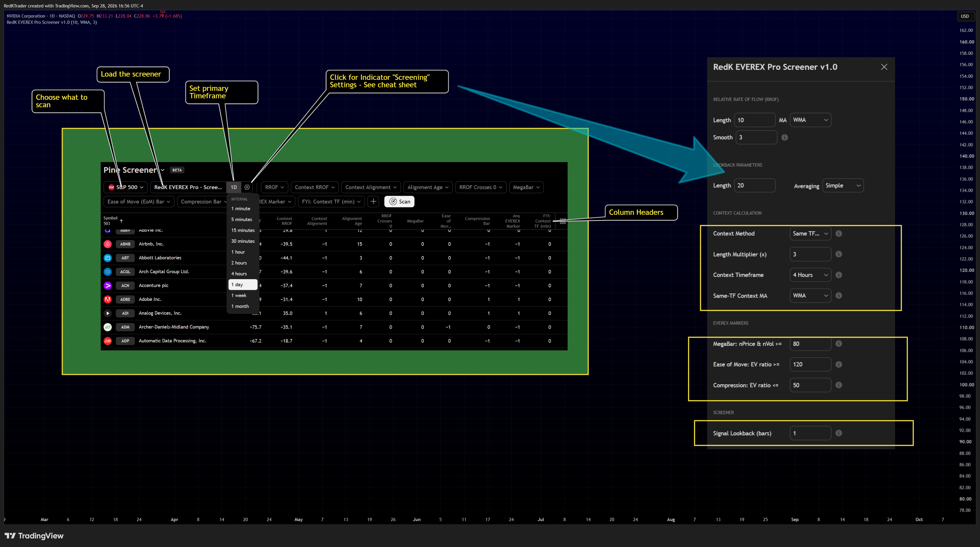
Task: Click info icon beside Context Method
Action: click(x=838, y=234)
